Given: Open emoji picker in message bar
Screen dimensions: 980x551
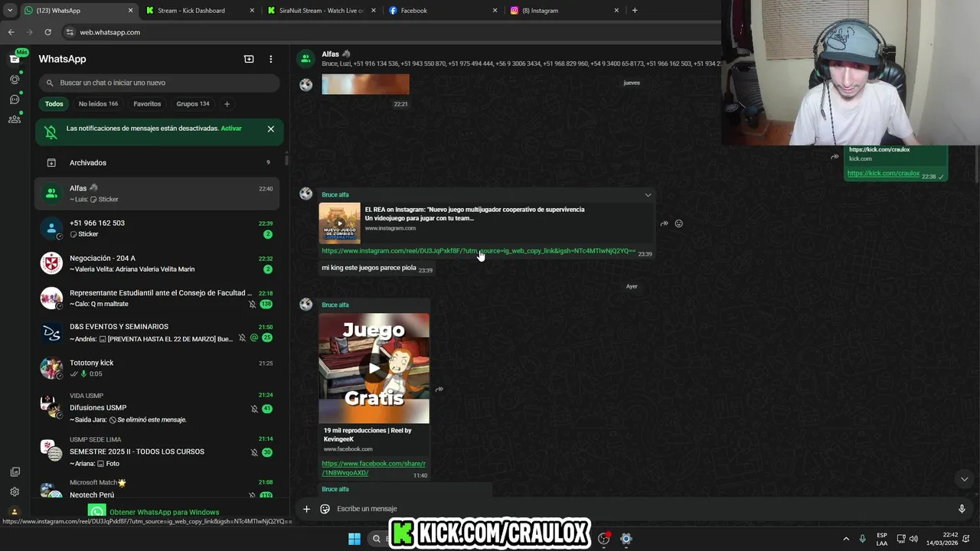Looking at the screenshot, I should pyautogui.click(x=325, y=509).
